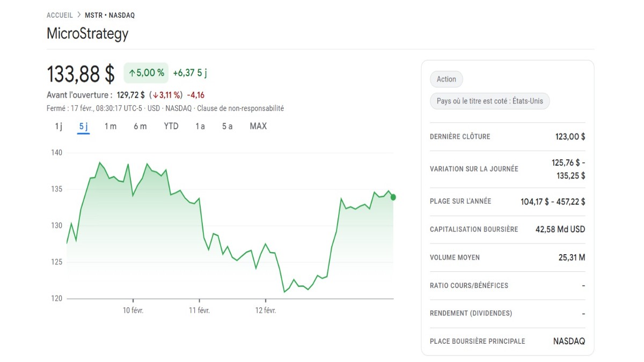The image size is (644, 362).
Task: Switch to the 1m chart view
Action: tap(110, 126)
